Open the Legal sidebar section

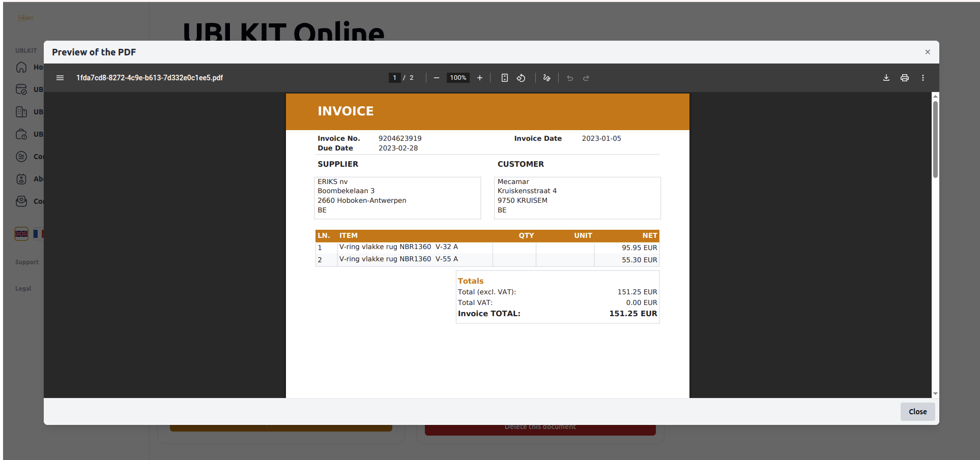coord(23,289)
